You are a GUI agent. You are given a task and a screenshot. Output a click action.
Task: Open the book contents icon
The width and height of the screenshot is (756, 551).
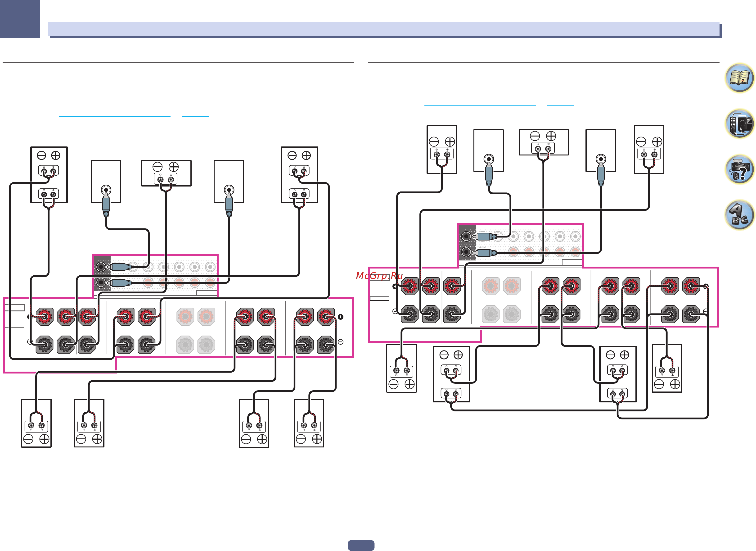click(740, 78)
